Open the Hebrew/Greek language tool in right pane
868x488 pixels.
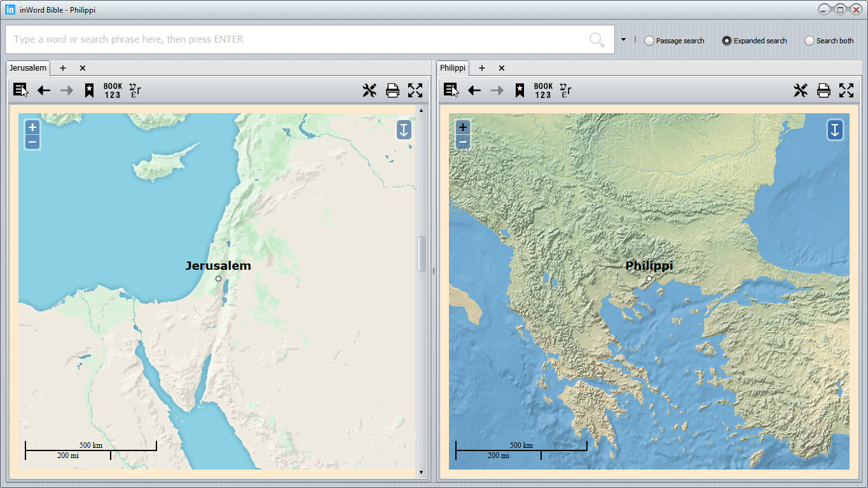tap(566, 90)
